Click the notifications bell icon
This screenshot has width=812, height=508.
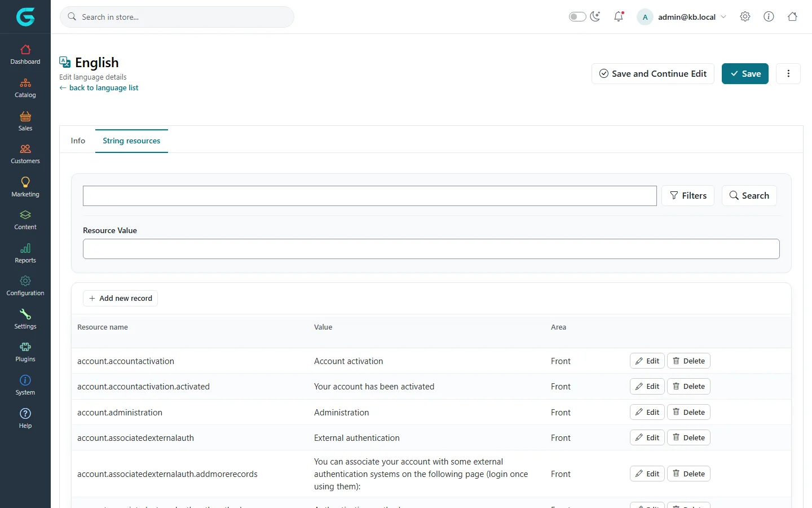point(619,17)
